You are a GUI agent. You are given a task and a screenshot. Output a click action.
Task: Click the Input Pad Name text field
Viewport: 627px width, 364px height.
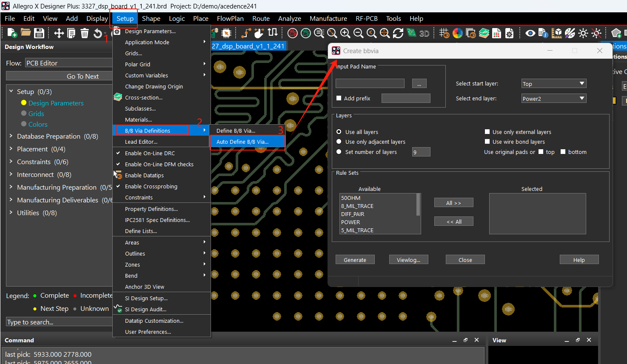370,83
